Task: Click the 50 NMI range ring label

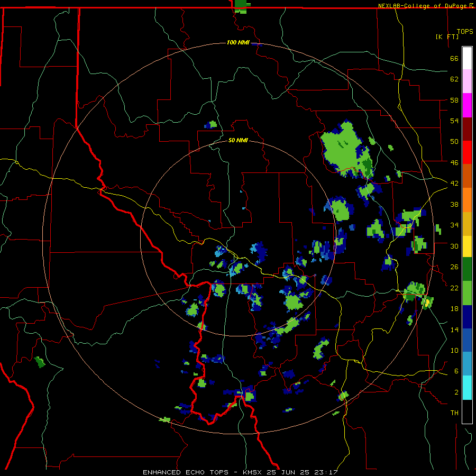Action: [238, 140]
